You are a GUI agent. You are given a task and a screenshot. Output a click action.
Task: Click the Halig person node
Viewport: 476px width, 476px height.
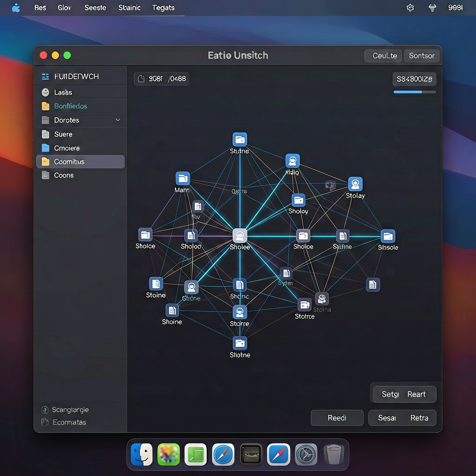tap(292, 160)
